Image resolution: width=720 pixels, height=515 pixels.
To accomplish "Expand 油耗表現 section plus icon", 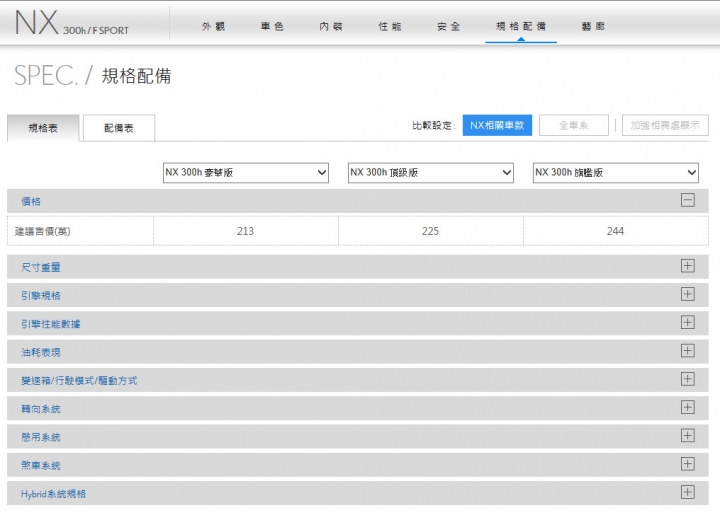I will click(687, 351).
